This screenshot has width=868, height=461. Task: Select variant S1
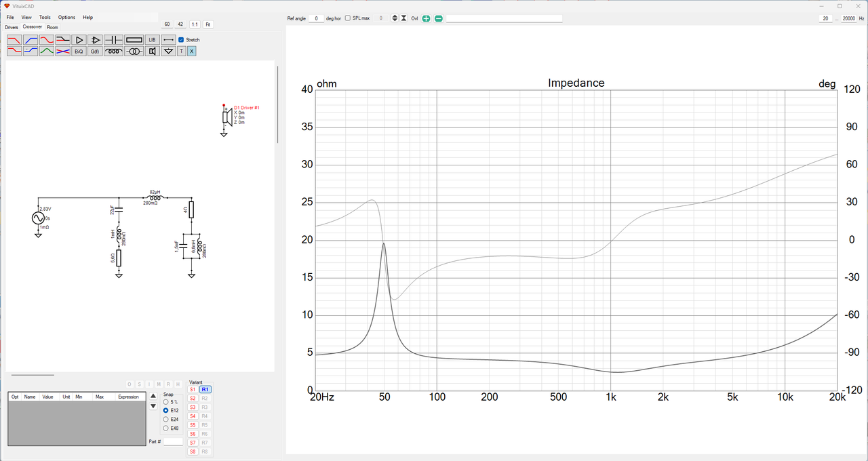pos(193,390)
